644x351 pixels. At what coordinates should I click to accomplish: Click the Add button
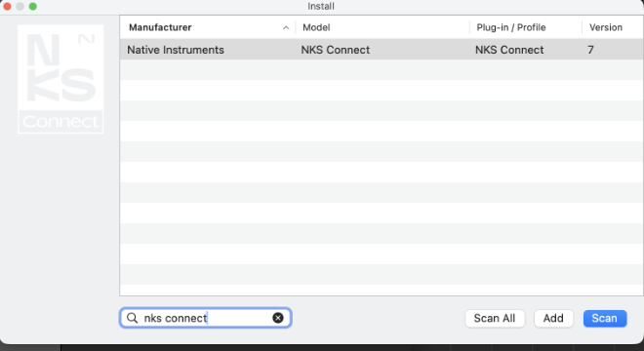pyautogui.click(x=553, y=318)
